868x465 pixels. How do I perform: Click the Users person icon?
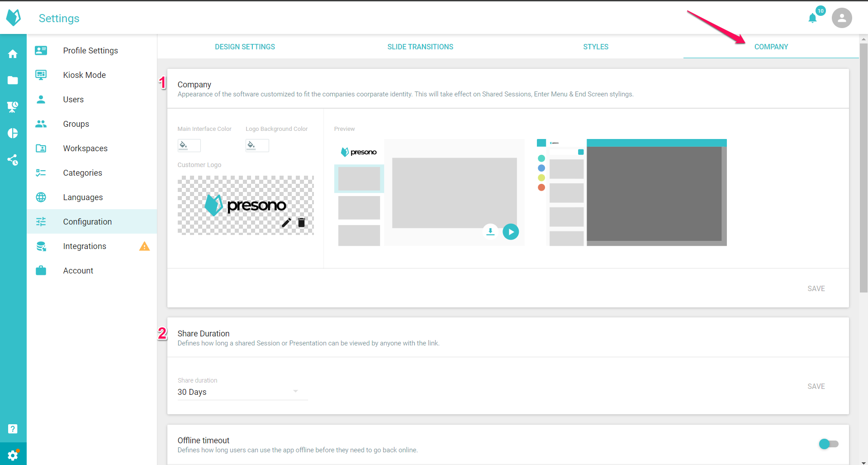(x=41, y=99)
